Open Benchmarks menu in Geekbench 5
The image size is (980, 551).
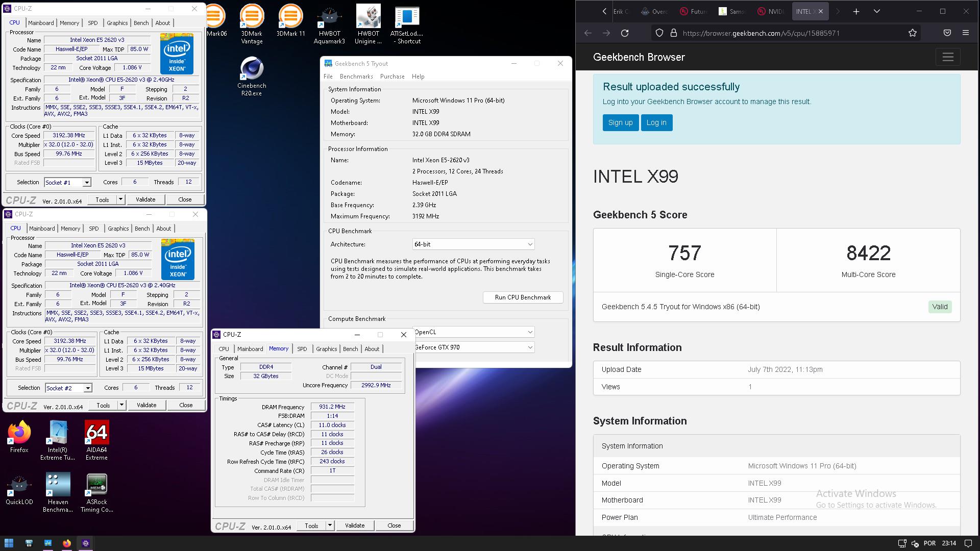pyautogui.click(x=356, y=77)
